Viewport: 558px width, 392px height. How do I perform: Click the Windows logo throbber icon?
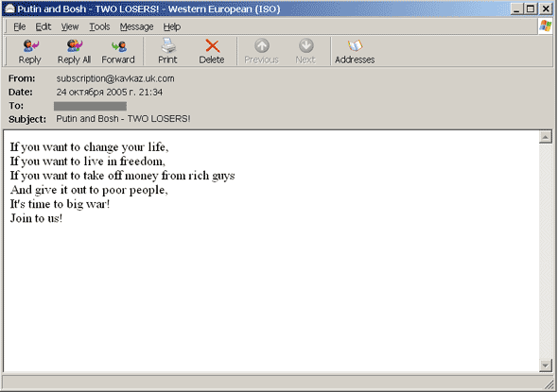pyautogui.click(x=546, y=26)
